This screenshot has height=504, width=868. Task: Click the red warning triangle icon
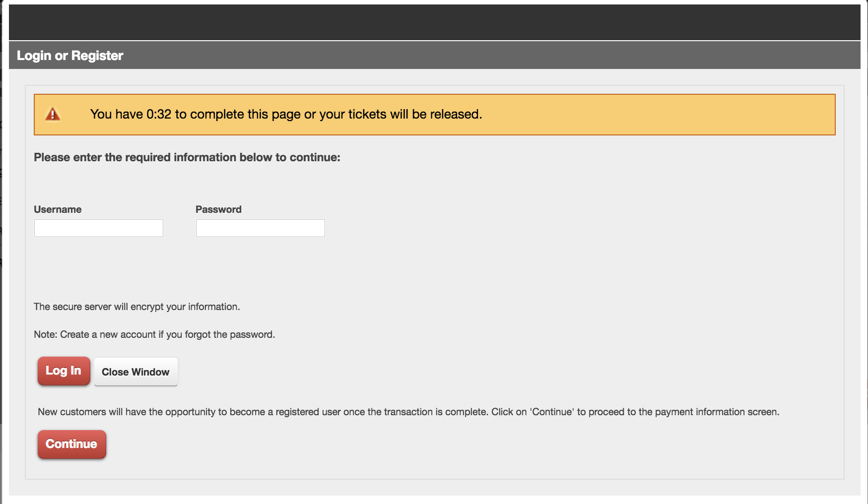point(53,114)
